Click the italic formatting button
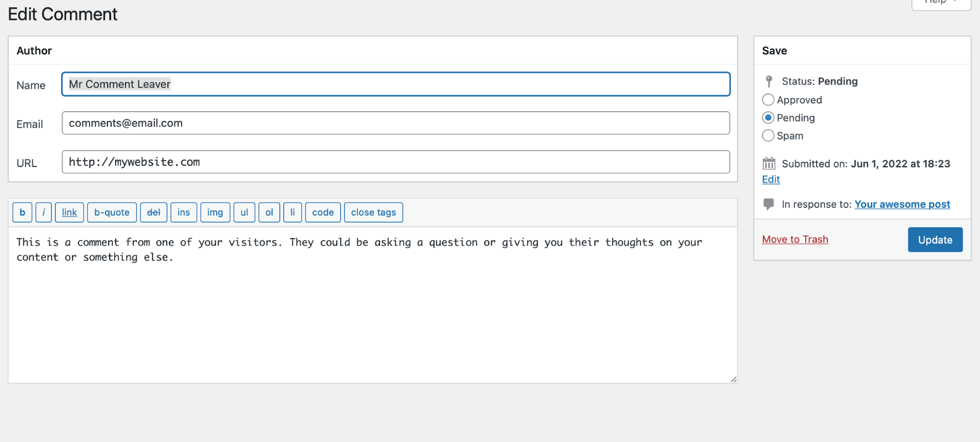This screenshot has height=442, width=980. click(44, 212)
